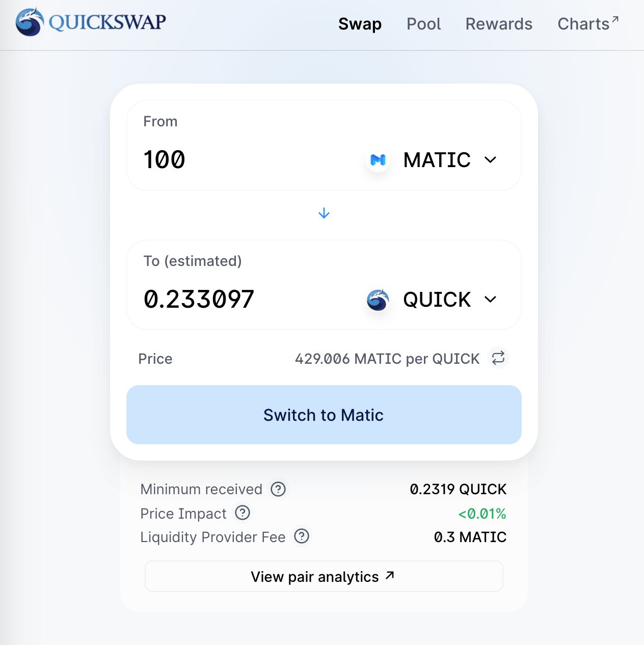Click Liquidity Provider Fee help icon
Screen dimensions: 644x645
[302, 536]
